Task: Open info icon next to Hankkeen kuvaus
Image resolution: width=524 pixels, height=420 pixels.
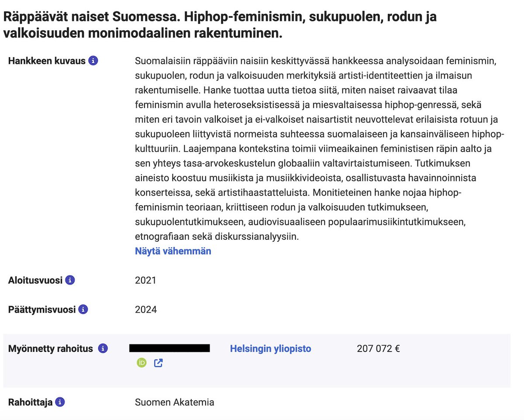Action: click(x=93, y=61)
